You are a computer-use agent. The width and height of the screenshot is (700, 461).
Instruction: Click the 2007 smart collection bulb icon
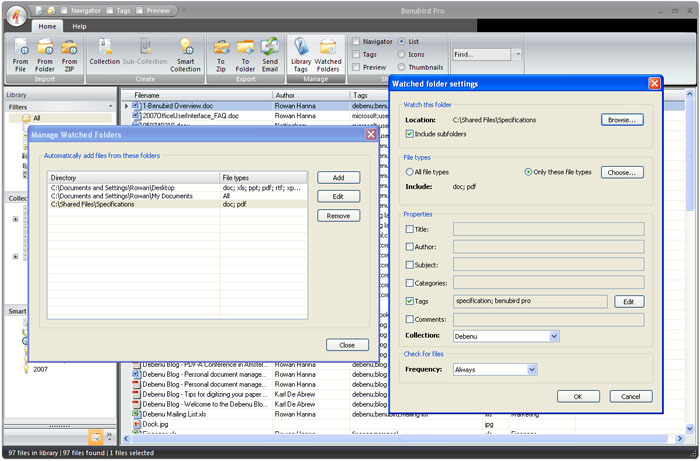26,370
